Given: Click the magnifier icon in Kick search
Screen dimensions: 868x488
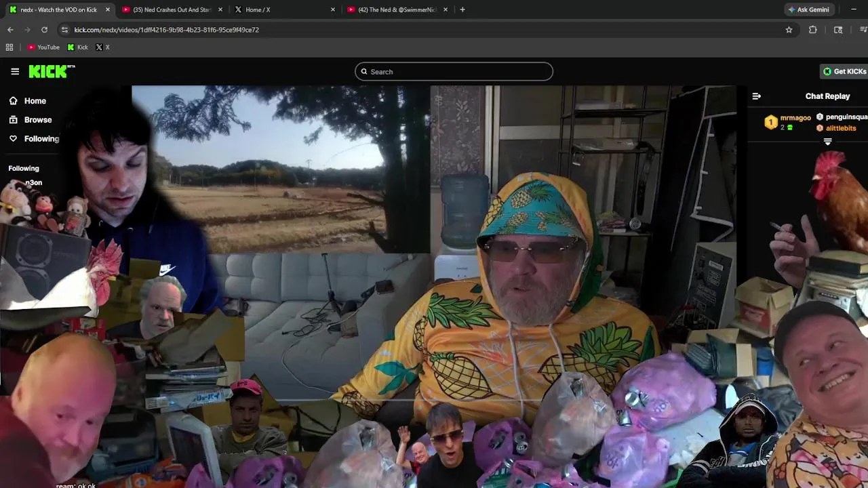Looking at the screenshot, I should coord(364,71).
